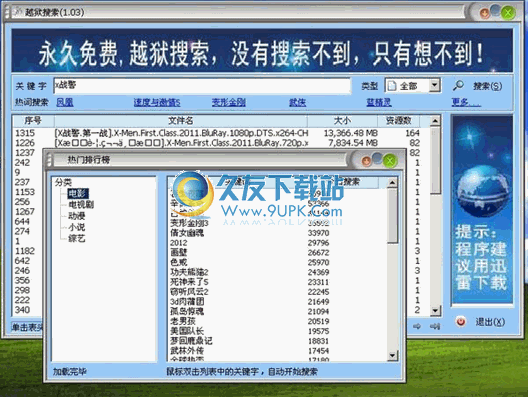The image size is (528, 397).
Task: Select result row numbered 1153
Action: coord(25,192)
